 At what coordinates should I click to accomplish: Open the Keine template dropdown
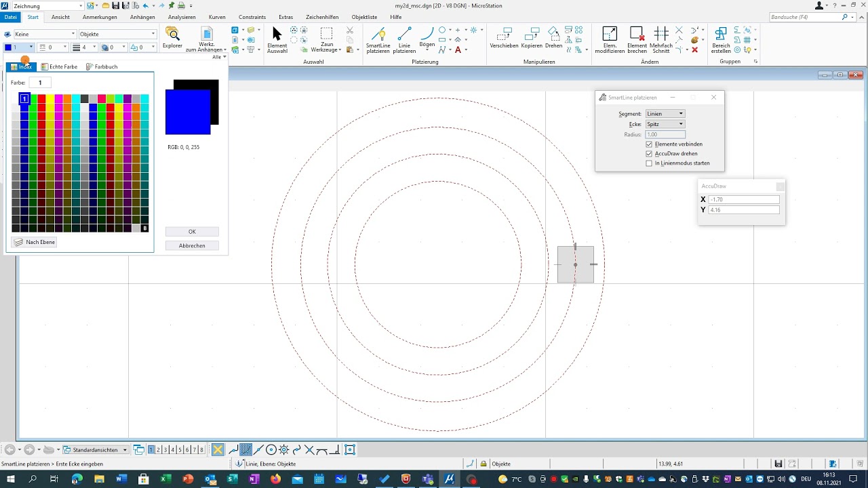coord(45,34)
